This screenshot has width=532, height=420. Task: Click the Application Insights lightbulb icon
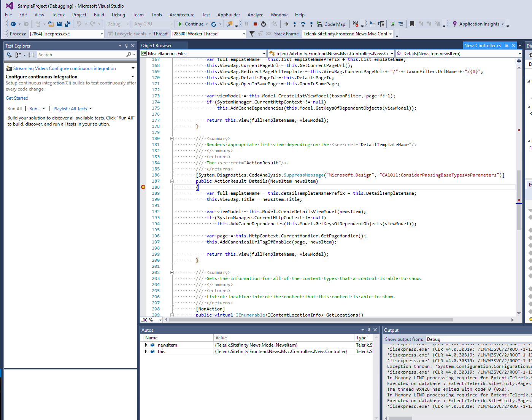(454, 24)
